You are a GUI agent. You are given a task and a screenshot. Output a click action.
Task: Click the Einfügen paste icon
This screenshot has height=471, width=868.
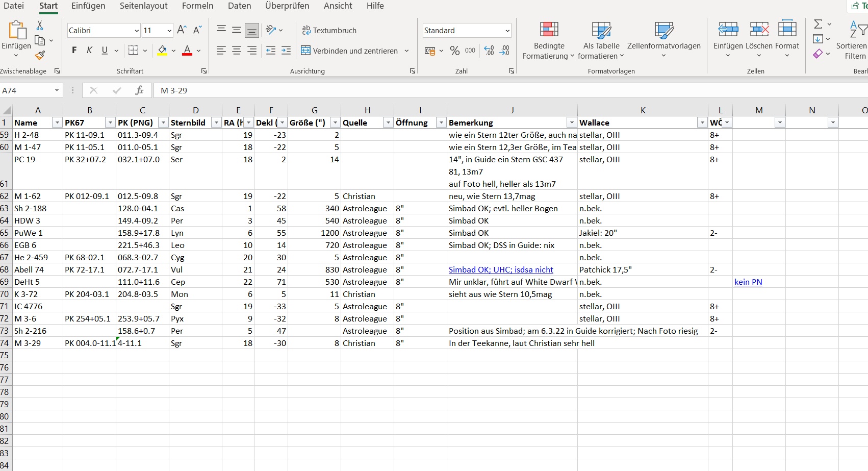(x=16, y=31)
